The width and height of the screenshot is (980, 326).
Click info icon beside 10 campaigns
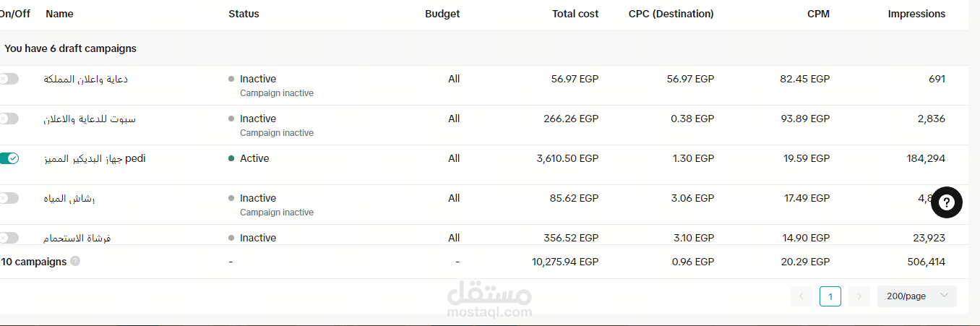(75, 262)
